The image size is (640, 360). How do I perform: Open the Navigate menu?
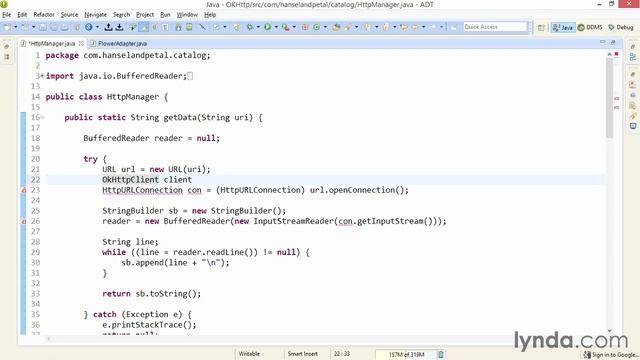pyautogui.click(x=95, y=15)
